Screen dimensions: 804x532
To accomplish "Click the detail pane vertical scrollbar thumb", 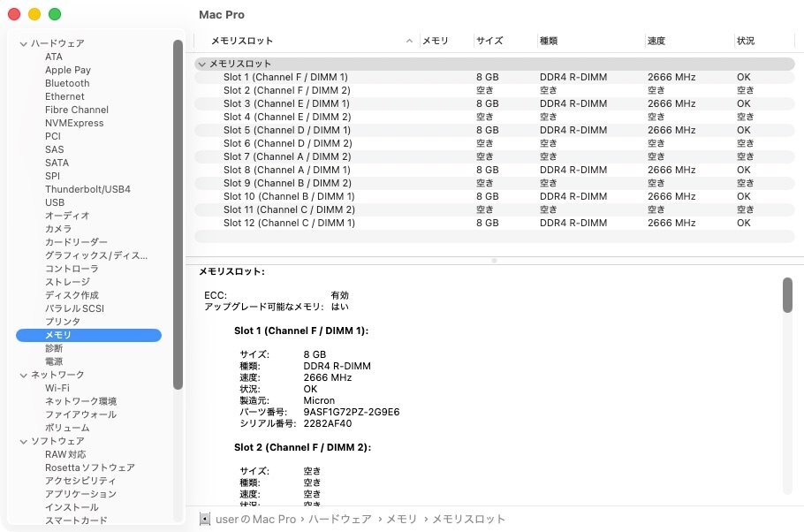I will pyautogui.click(x=787, y=295).
